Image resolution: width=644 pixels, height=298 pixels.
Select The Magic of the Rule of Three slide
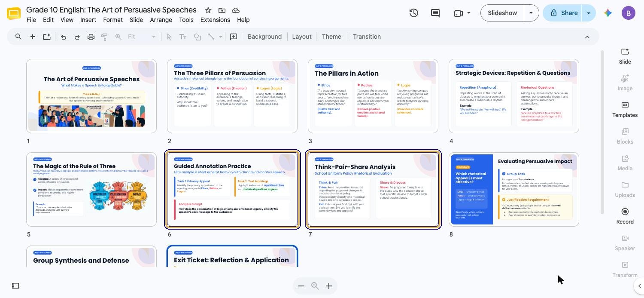[91, 189]
